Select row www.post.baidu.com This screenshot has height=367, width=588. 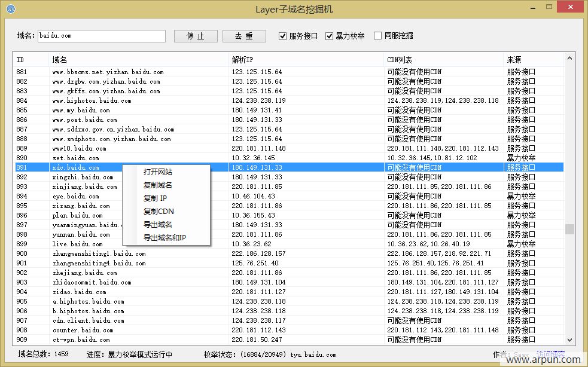point(289,120)
